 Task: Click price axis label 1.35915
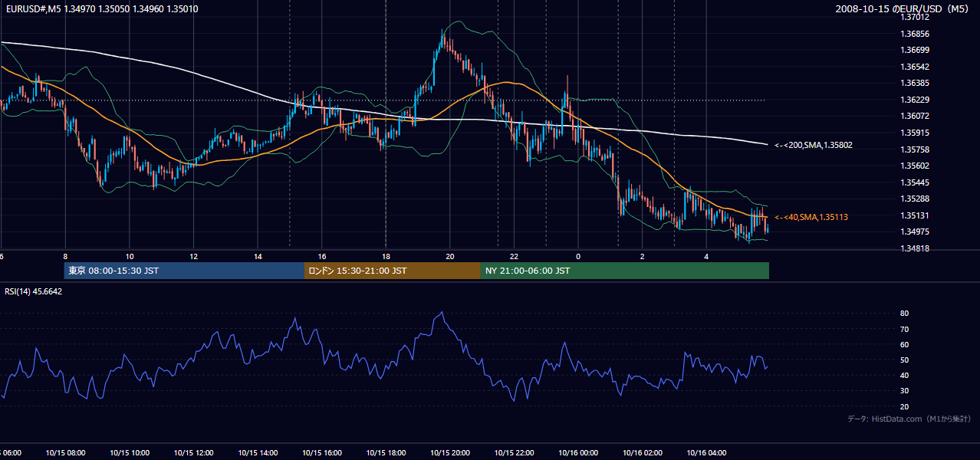point(914,133)
